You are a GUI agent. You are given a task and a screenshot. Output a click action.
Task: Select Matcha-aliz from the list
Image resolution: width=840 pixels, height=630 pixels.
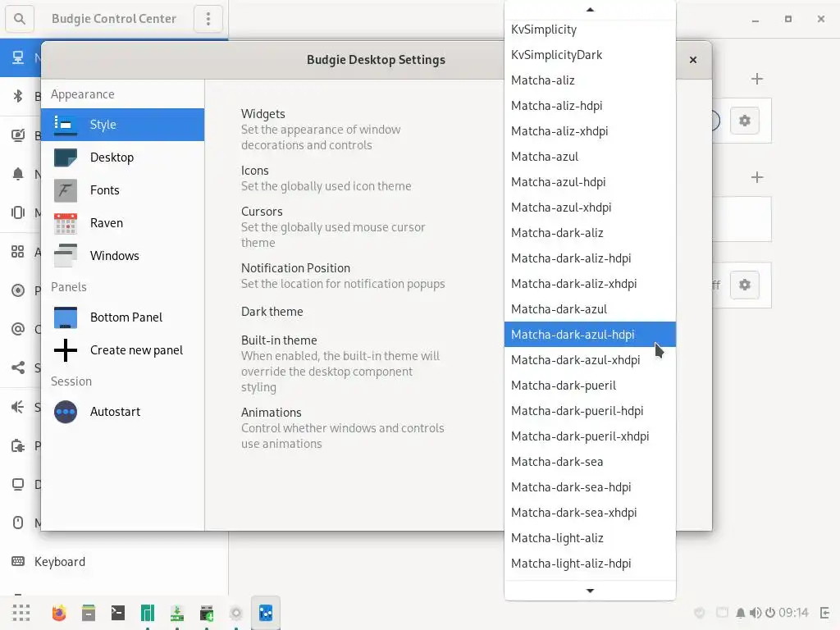(590, 80)
